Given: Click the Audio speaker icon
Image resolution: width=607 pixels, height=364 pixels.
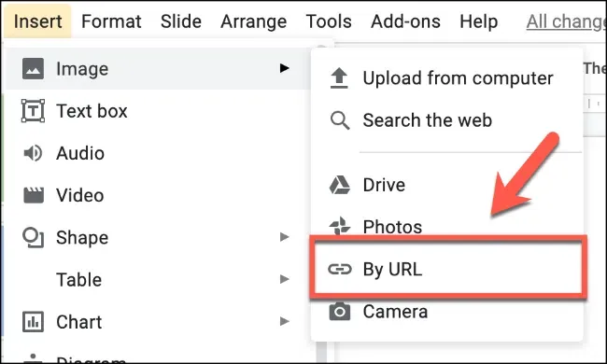Looking at the screenshot, I should 33,153.
